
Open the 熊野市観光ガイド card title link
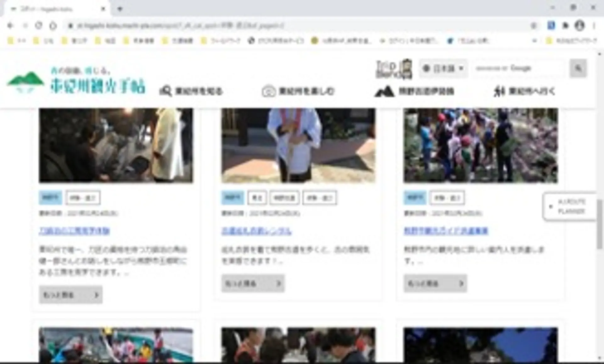tap(446, 231)
